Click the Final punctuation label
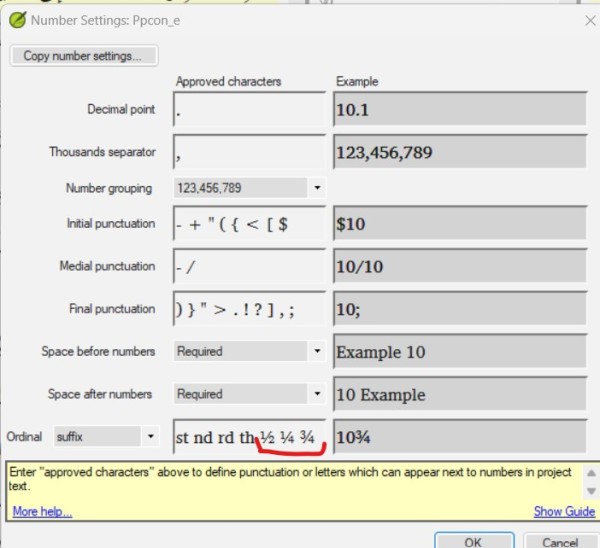This screenshot has width=600, height=548. pos(112,309)
